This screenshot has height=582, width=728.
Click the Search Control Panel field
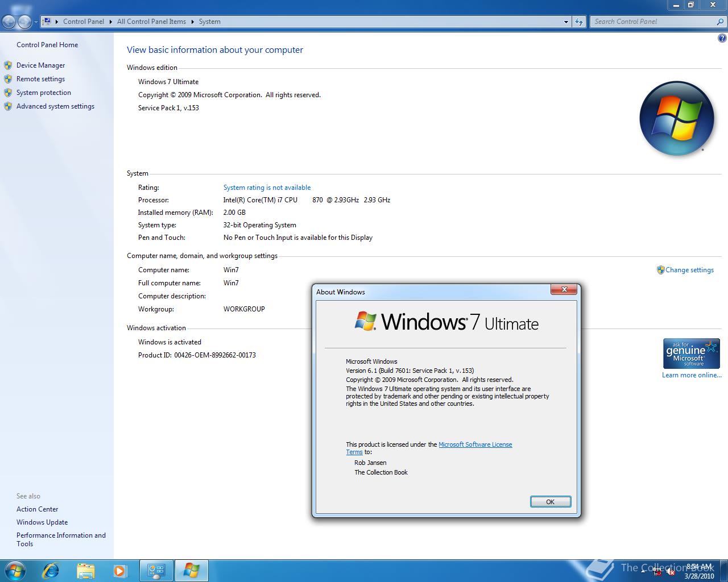pos(653,22)
